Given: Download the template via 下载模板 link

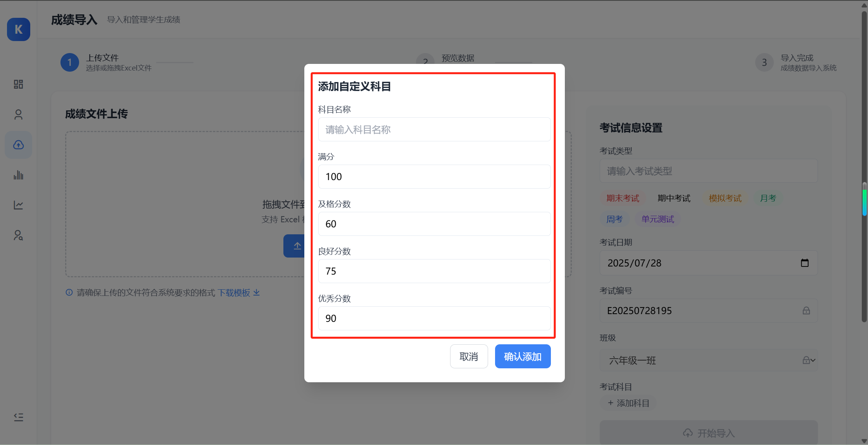Looking at the screenshot, I should pos(234,293).
